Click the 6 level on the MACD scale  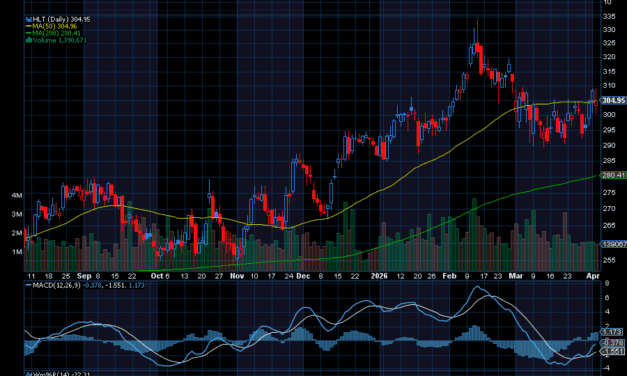(607, 297)
